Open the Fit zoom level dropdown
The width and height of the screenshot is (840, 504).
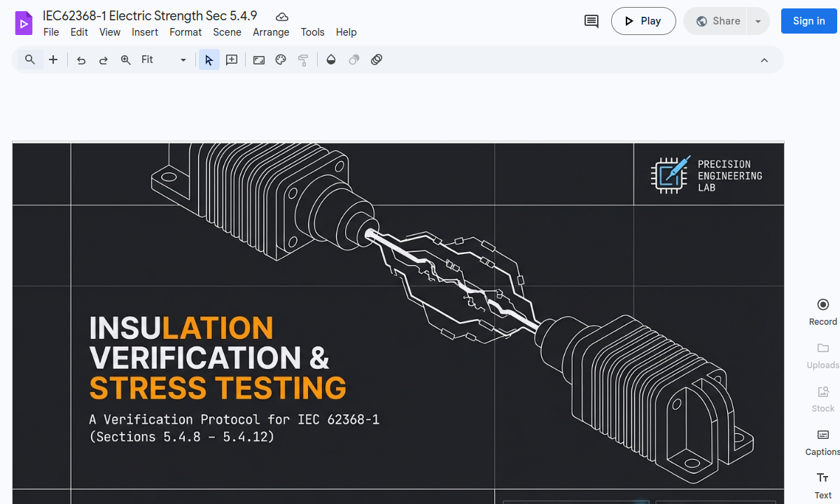click(x=164, y=60)
